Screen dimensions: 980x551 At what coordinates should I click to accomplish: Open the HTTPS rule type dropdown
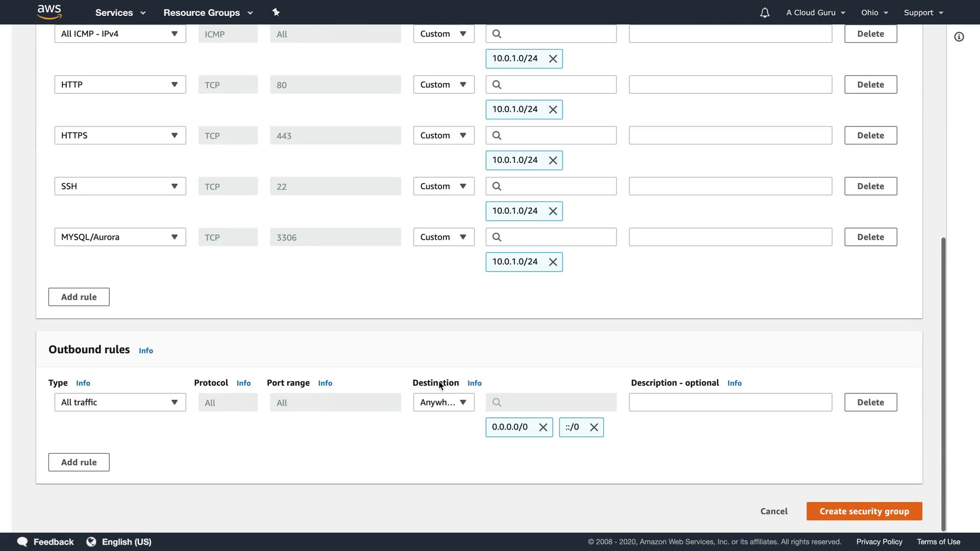120,136
